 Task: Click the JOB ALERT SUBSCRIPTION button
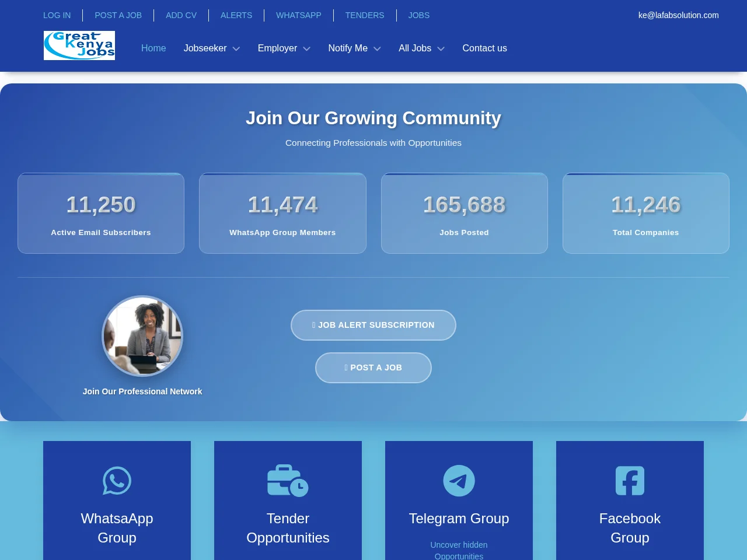tap(373, 325)
